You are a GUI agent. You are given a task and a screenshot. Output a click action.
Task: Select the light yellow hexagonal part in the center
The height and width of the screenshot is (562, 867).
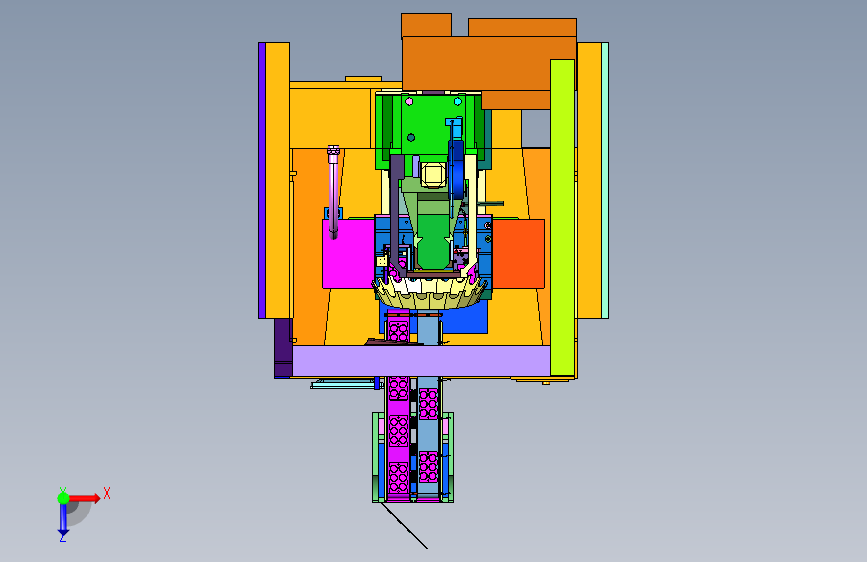click(432, 175)
